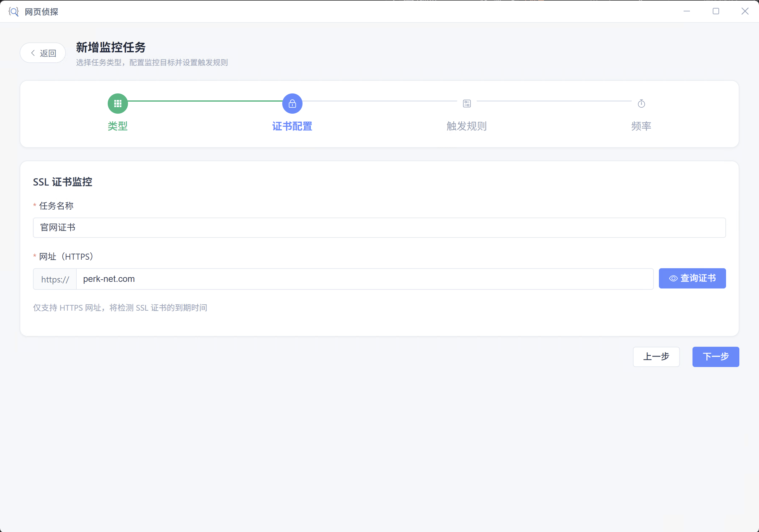
Task: Click the 新增监控任务 page title
Action: [x=111, y=47]
